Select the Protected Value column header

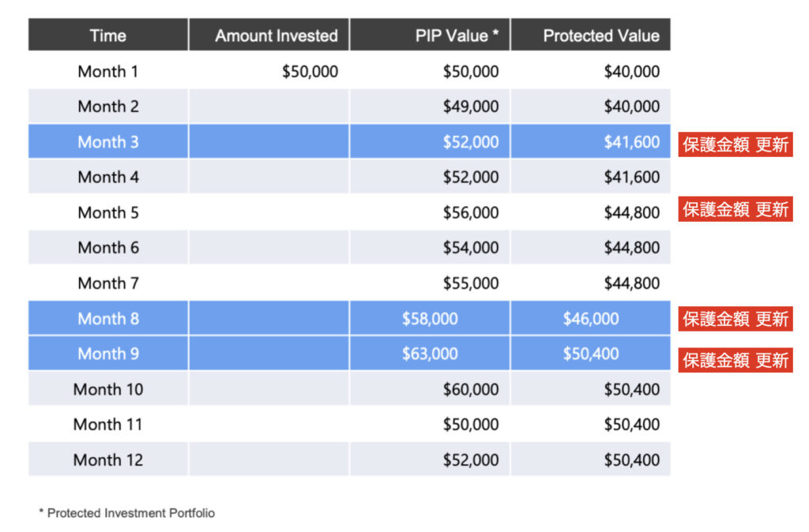click(x=600, y=36)
